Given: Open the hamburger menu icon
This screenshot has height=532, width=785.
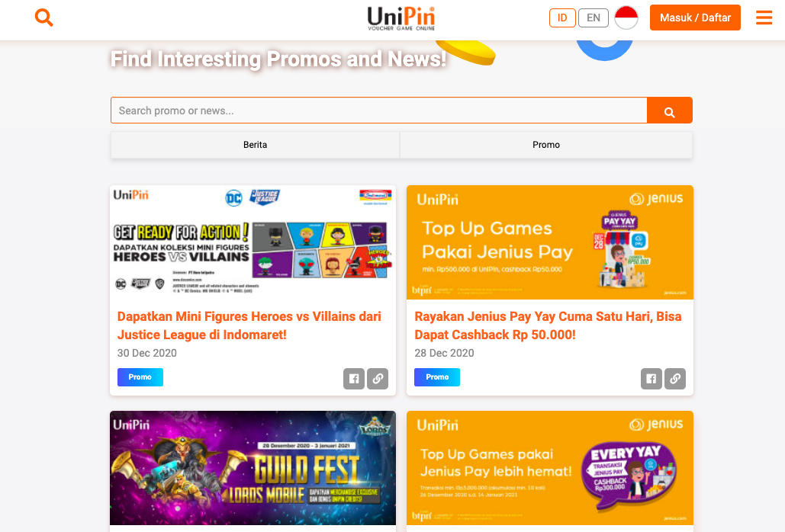Looking at the screenshot, I should click(x=764, y=18).
